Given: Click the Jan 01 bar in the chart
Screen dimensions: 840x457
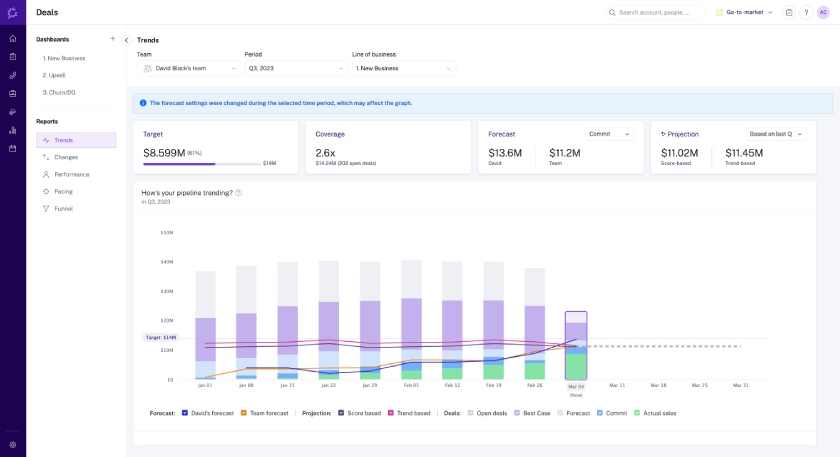Looking at the screenshot, I should [205, 325].
